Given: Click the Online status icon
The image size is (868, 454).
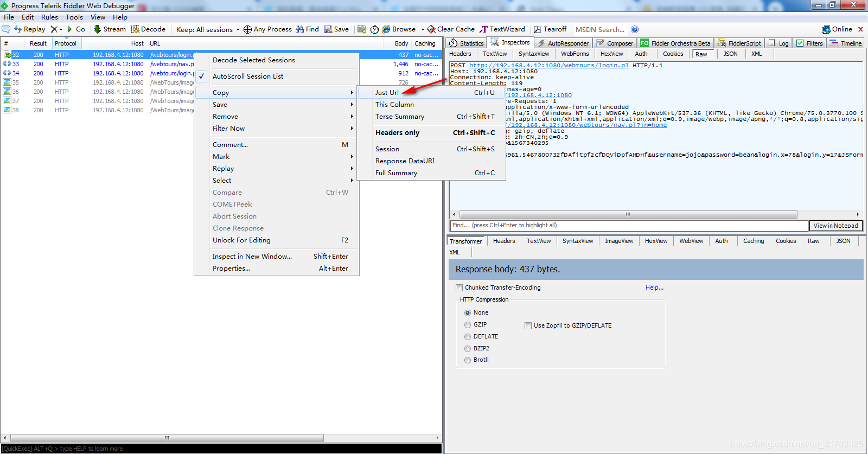Looking at the screenshot, I should coord(826,29).
